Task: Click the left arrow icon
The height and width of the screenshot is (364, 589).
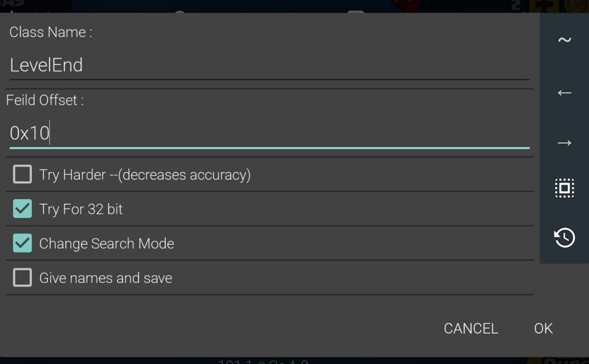Action: click(x=564, y=93)
